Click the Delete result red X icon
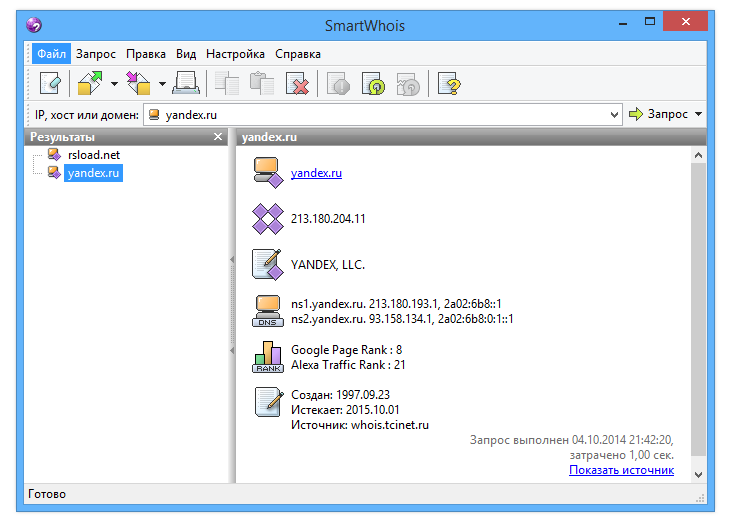The width and height of the screenshot is (735, 527). pos(297,83)
